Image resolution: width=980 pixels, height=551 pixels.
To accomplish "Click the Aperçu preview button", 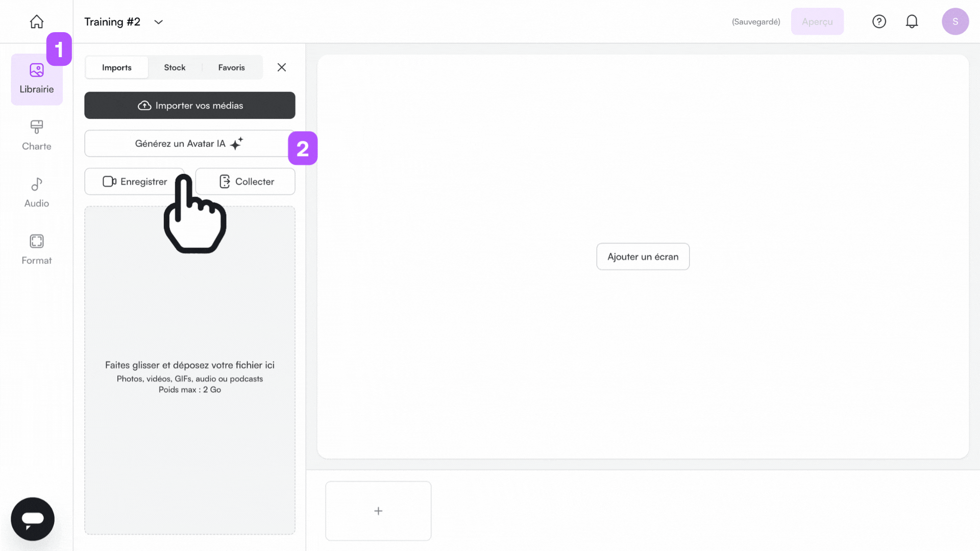I will [817, 21].
